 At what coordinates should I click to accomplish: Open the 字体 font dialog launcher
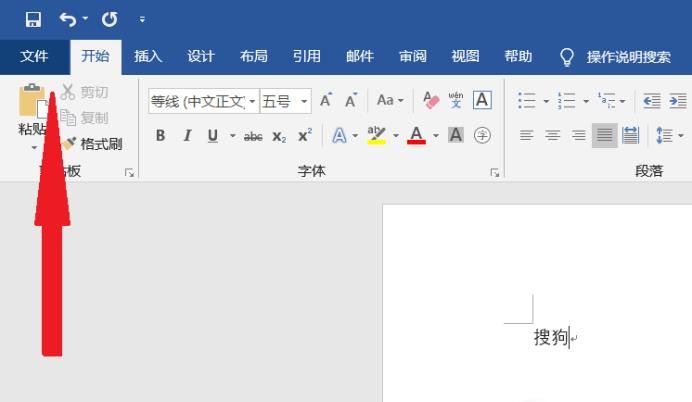pyautogui.click(x=495, y=173)
